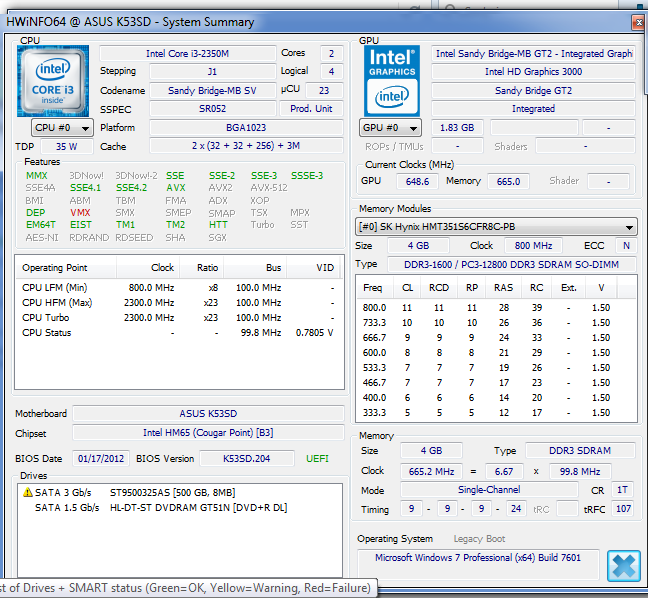Select the 666.7 frequency timing row

pos(496,338)
